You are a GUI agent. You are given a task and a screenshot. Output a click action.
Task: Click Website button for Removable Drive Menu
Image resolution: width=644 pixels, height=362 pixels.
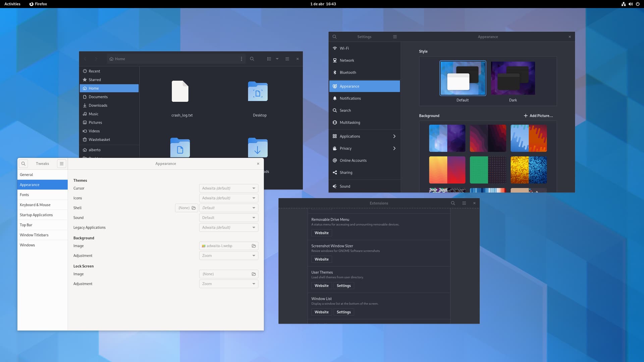click(x=321, y=233)
